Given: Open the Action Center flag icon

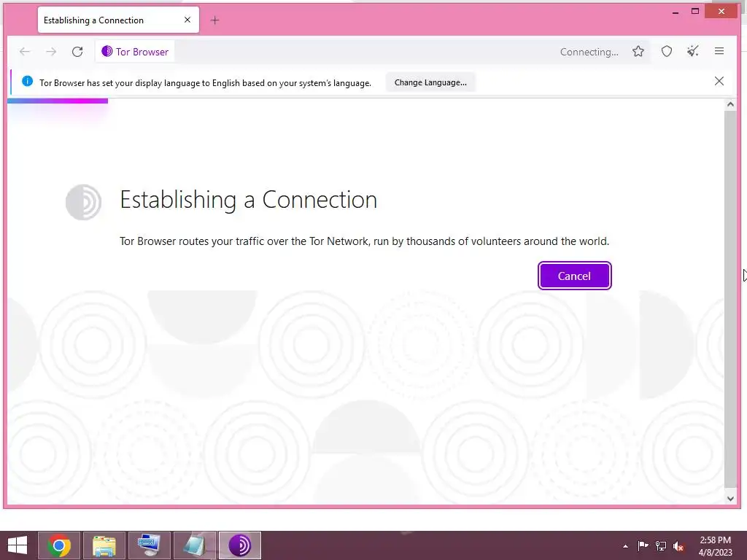Looking at the screenshot, I should coord(643,545).
